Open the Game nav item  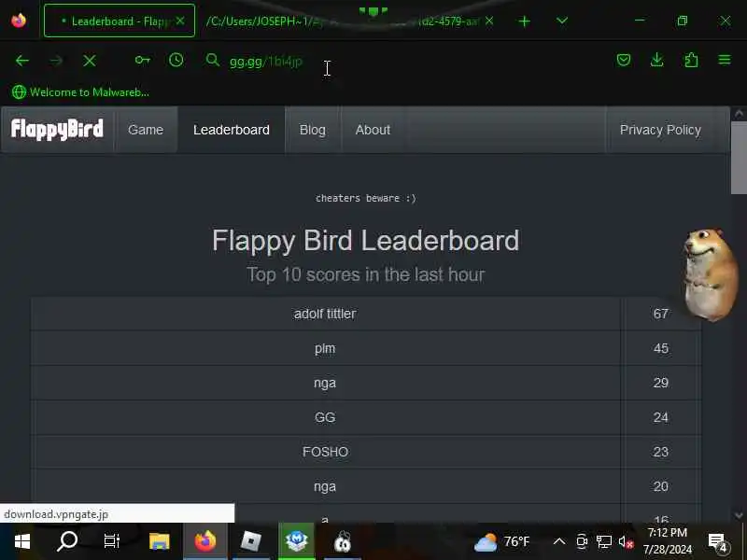[x=146, y=130]
